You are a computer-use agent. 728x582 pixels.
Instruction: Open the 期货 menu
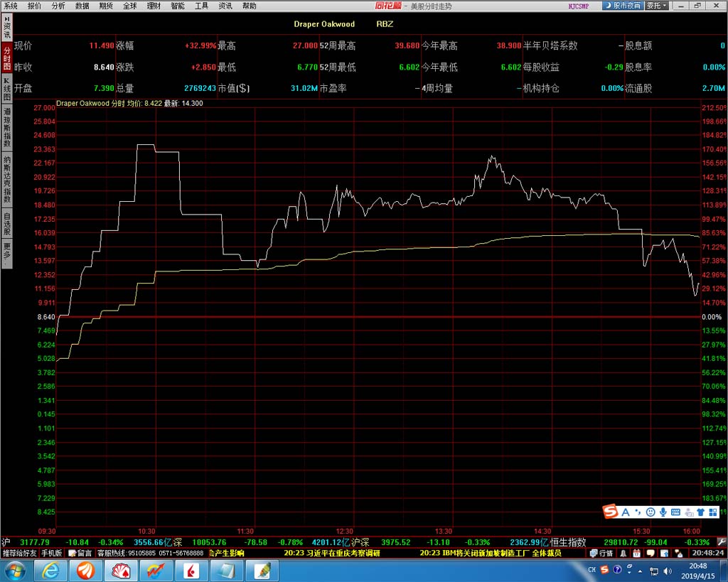(107, 6)
